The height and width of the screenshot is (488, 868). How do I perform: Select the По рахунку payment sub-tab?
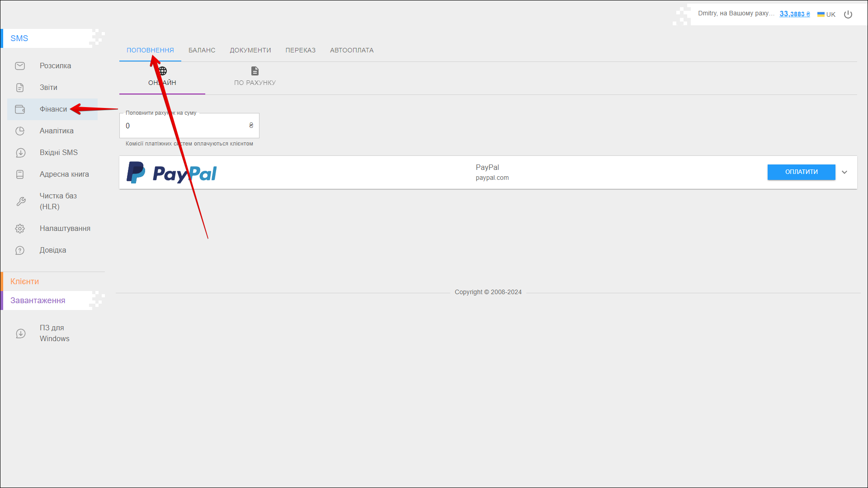255,77
